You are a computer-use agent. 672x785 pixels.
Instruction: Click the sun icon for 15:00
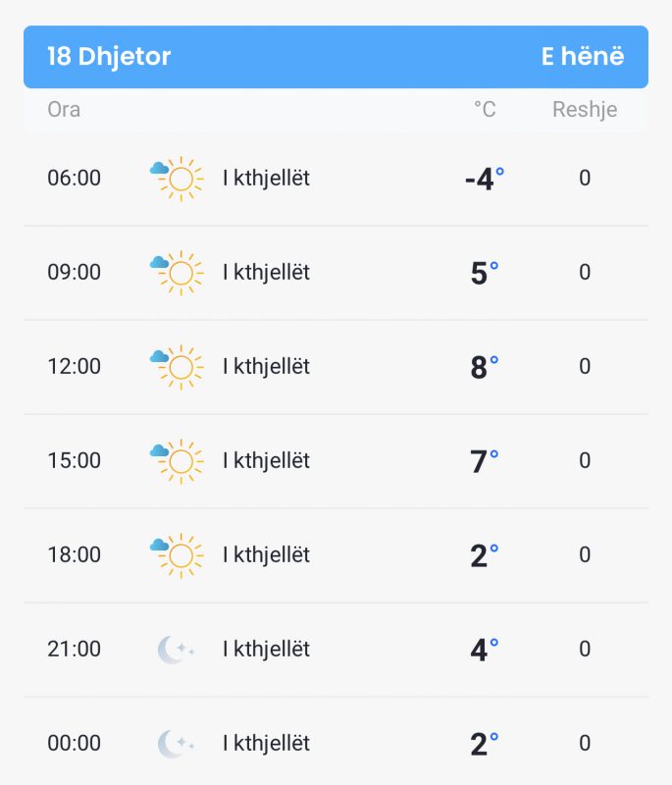coord(177,460)
